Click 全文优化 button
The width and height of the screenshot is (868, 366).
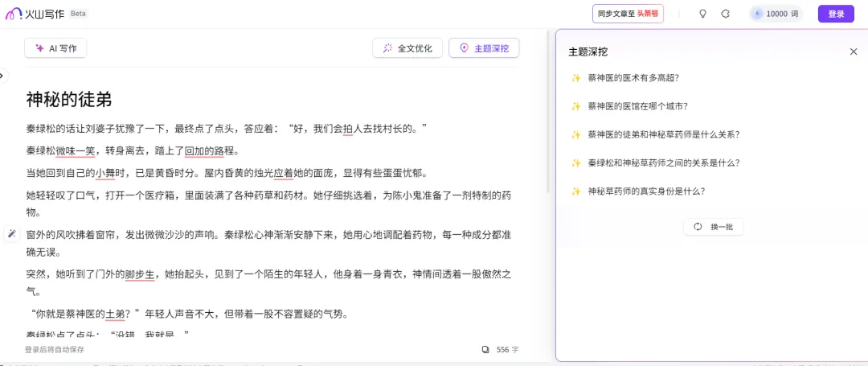coord(407,48)
